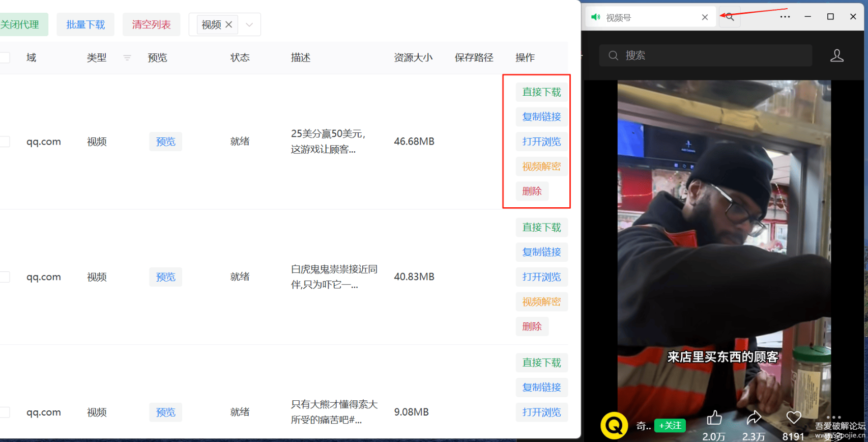Click the 搜索 input field in the video window
Image resolution: width=868 pixels, height=442 pixels.
706,56
